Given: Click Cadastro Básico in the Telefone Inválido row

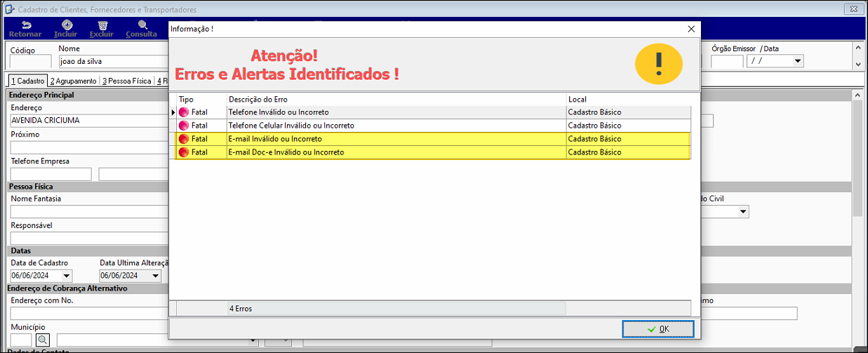Looking at the screenshot, I should tap(594, 112).
